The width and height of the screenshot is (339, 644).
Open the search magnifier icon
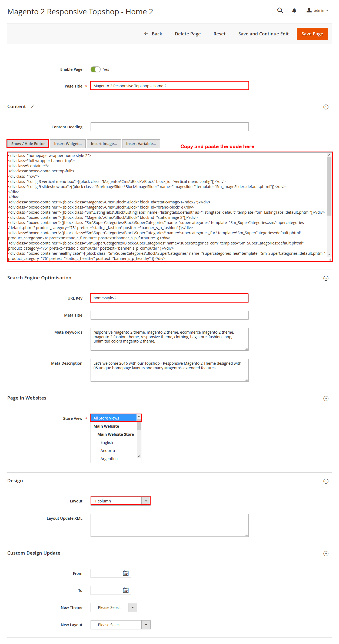tap(280, 10)
